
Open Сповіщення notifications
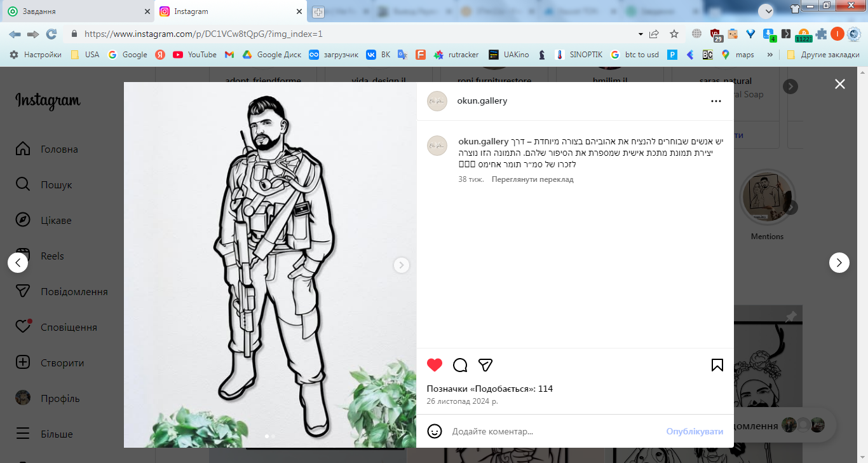(x=56, y=328)
